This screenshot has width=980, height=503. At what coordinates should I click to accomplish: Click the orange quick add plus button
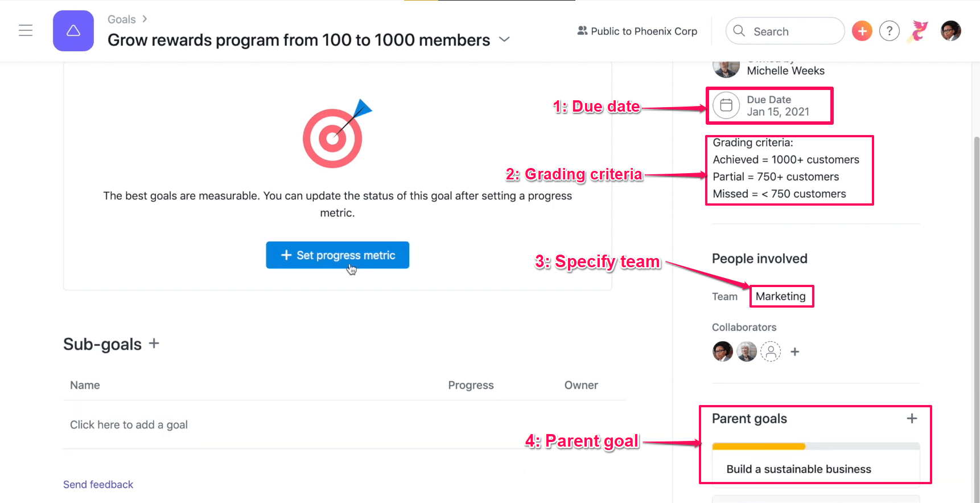tap(862, 31)
